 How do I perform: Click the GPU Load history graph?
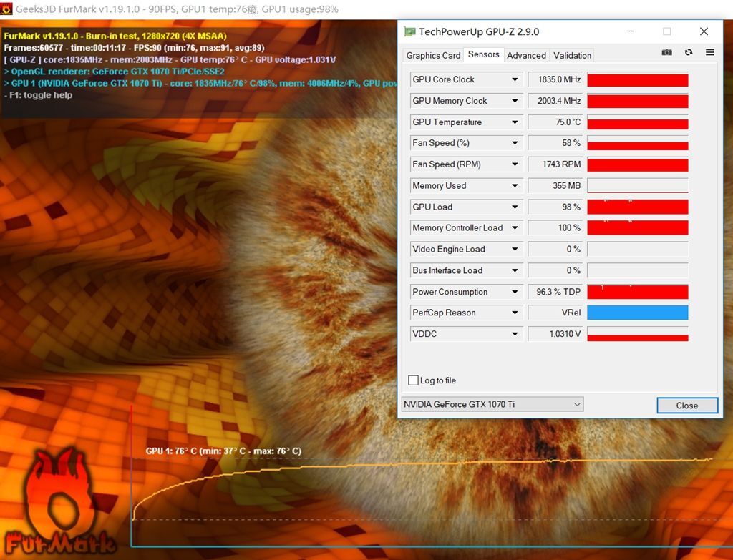click(x=638, y=207)
